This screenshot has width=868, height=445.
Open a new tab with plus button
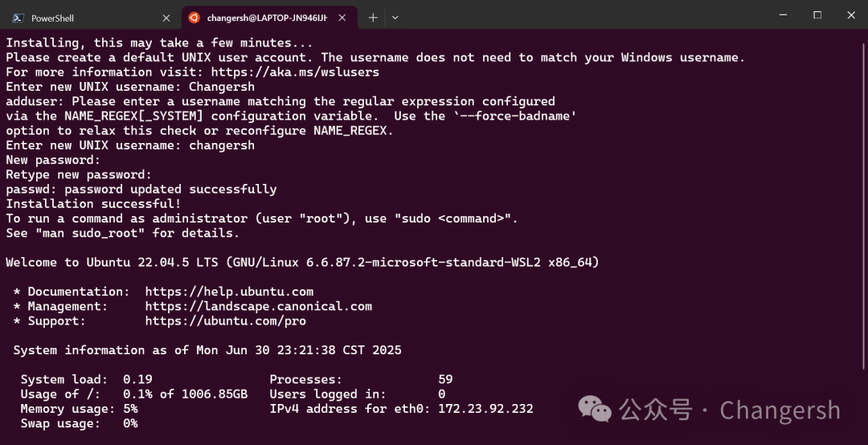(x=373, y=17)
